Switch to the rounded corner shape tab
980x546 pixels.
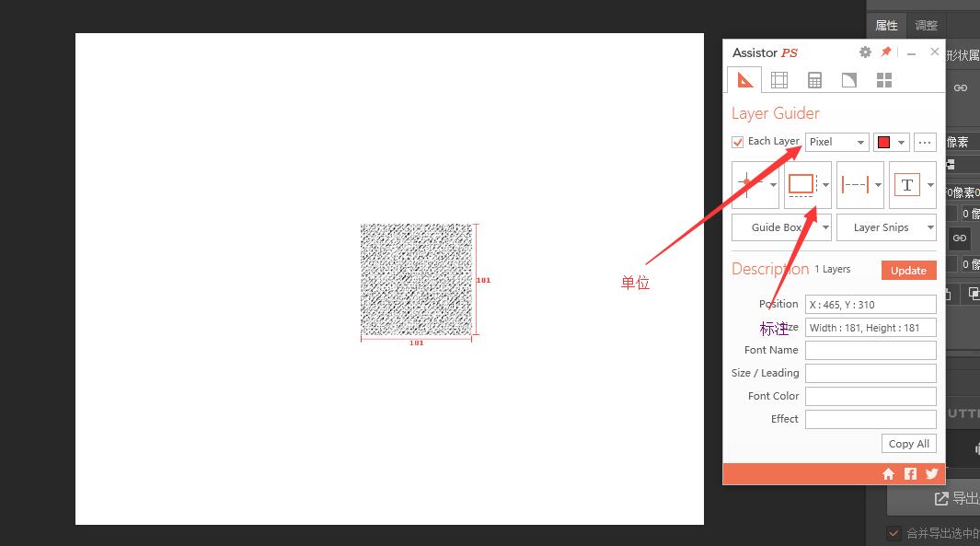pyautogui.click(x=848, y=80)
